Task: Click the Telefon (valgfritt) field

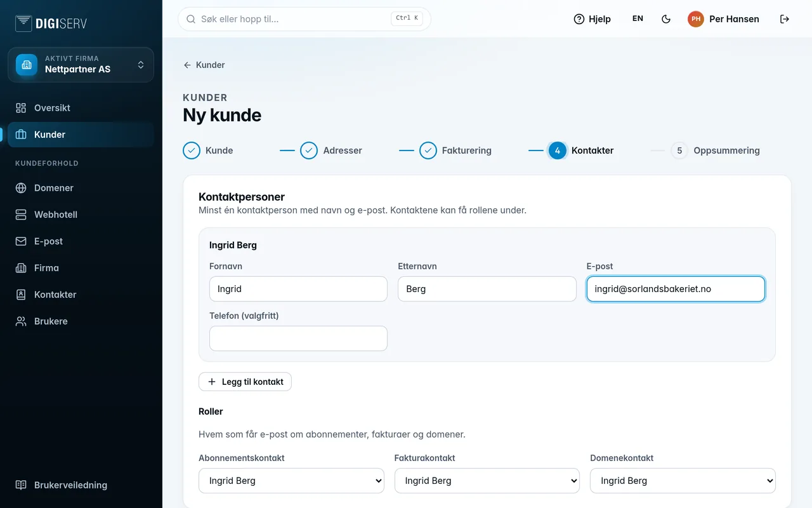Action: 298,338
